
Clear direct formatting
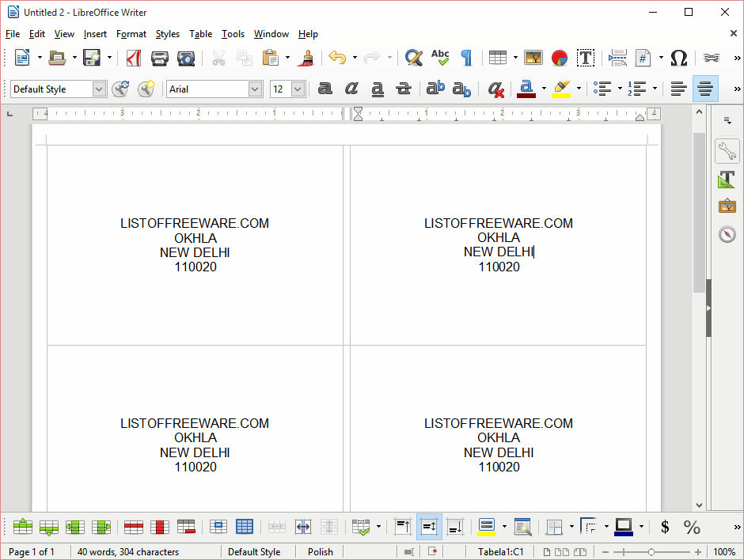pyautogui.click(x=495, y=89)
